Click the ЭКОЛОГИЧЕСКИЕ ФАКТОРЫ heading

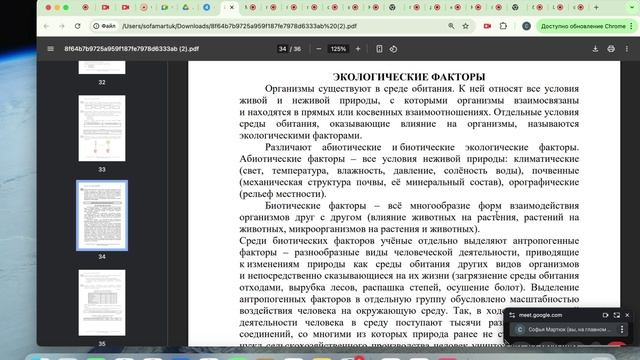pos(409,77)
